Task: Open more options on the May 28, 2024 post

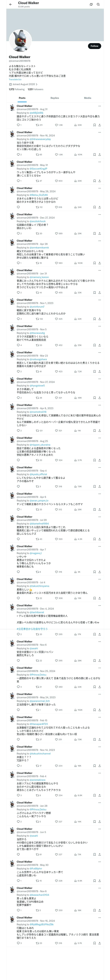Action: (99, 188)
